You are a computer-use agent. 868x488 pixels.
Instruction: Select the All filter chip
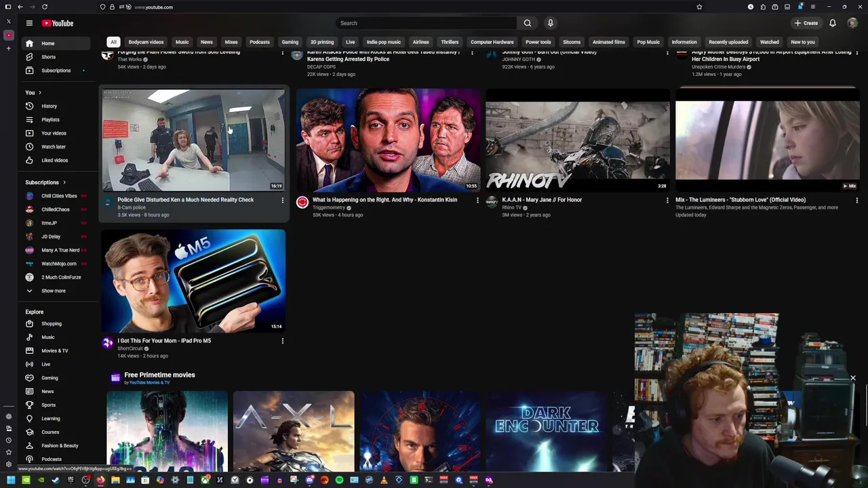[x=114, y=42]
